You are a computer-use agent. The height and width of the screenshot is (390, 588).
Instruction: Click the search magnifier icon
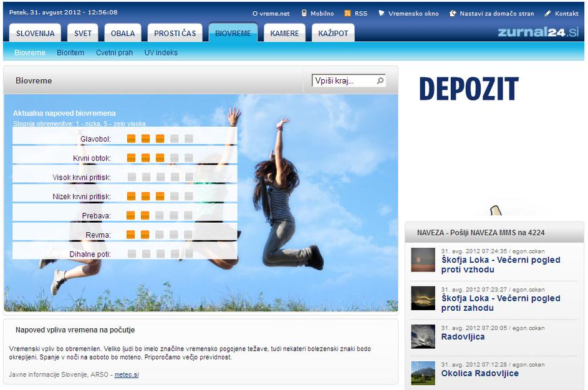380,80
